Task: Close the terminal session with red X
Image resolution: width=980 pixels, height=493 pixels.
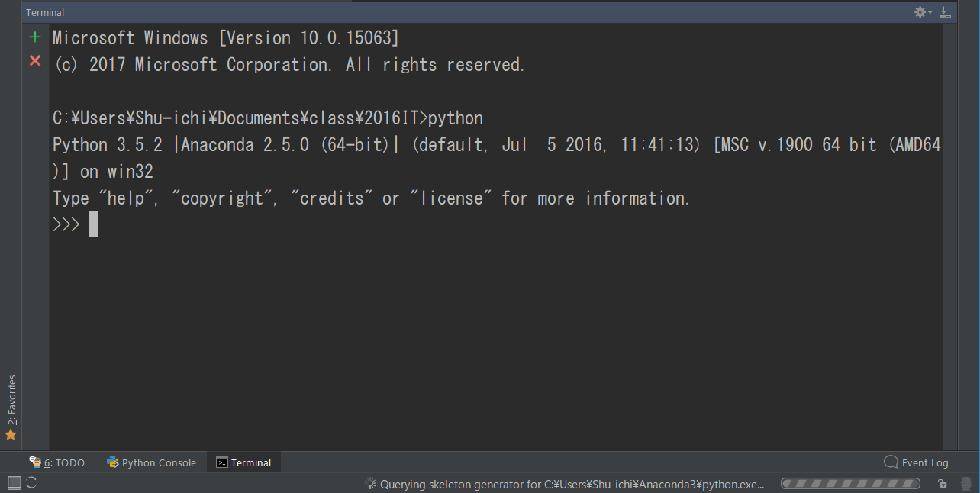Action: 35,60
